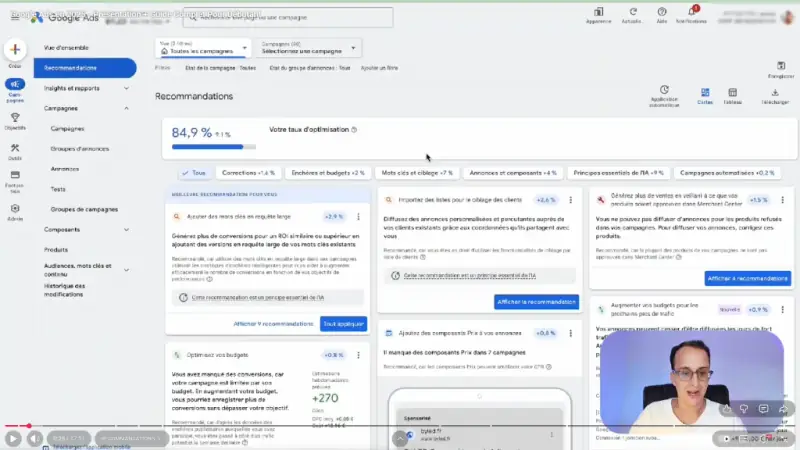Open the Toutes les campagnes view dropdown
The height and width of the screenshot is (450, 800).
pyautogui.click(x=203, y=48)
